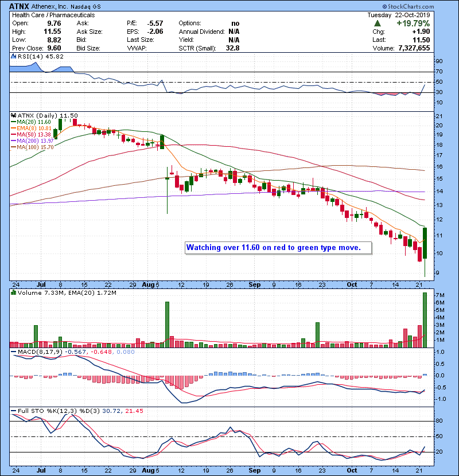Click the ATNX (Daily) 11.50 panel label

(x=48, y=116)
